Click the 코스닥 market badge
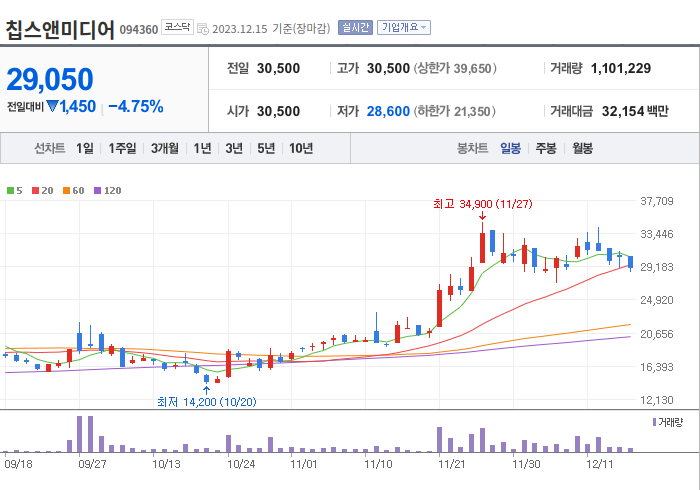The height and width of the screenshot is (490, 700). coord(177,27)
